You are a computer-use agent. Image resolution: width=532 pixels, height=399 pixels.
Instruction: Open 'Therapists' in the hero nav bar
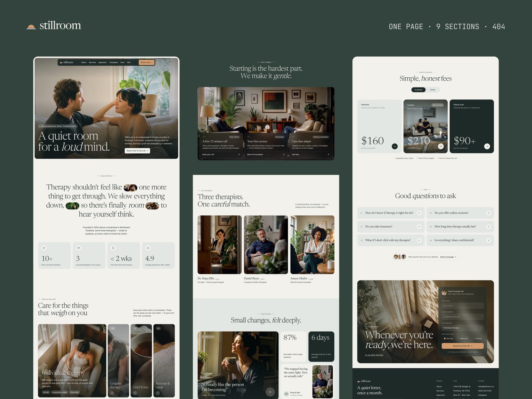(114, 62)
